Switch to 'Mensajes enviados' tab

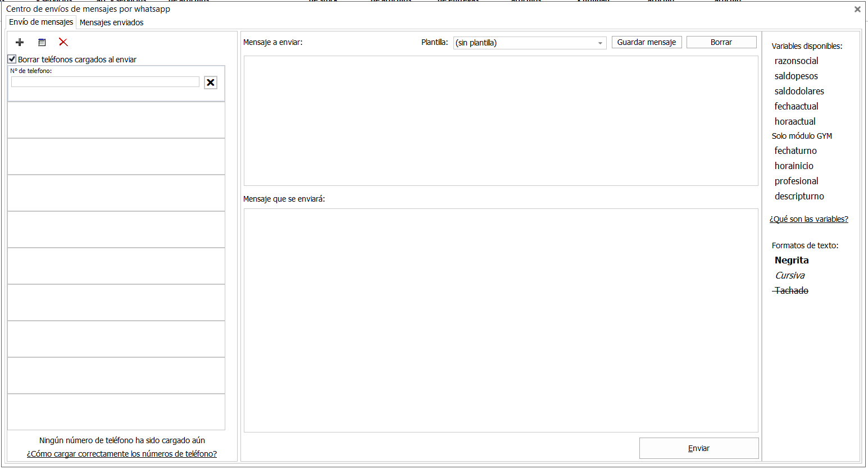[x=111, y=22]
